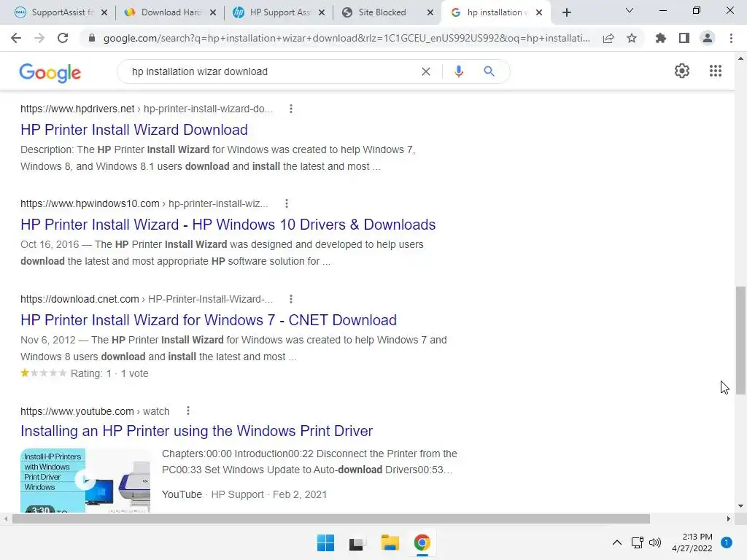Open Installing an HP Printer video link
747x560 pixels.
click(196, 431)
